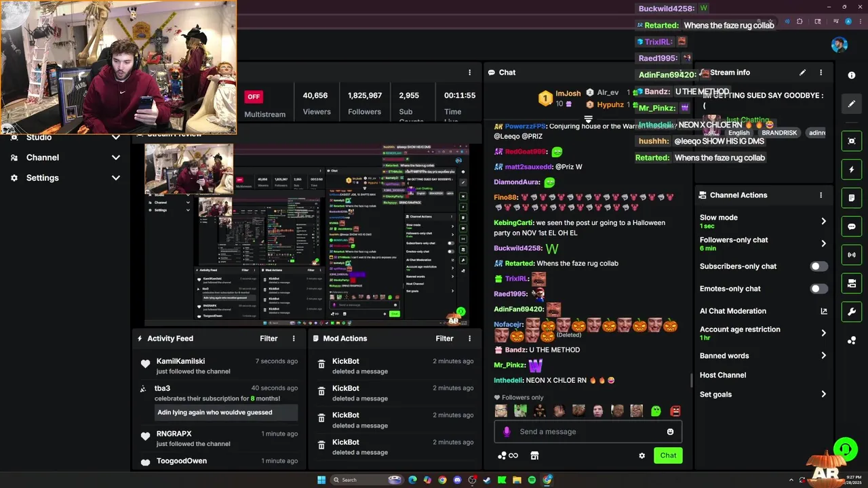The image size is (868, 488).
Task: Toggle the broadcast signal icon in the right sidebar
Action: (852, 255)
